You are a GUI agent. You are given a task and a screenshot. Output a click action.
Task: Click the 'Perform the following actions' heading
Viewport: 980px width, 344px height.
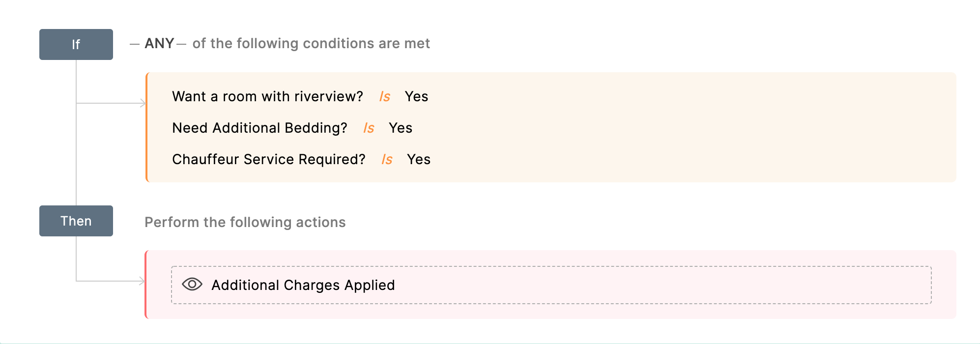pyautogui.click(x=245, y=222)
